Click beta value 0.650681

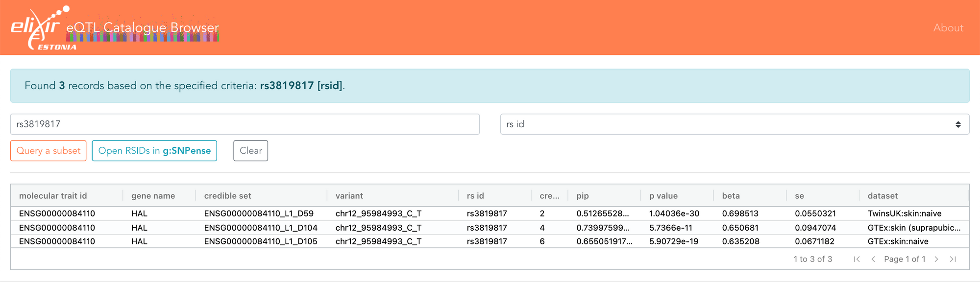(740, 228)
